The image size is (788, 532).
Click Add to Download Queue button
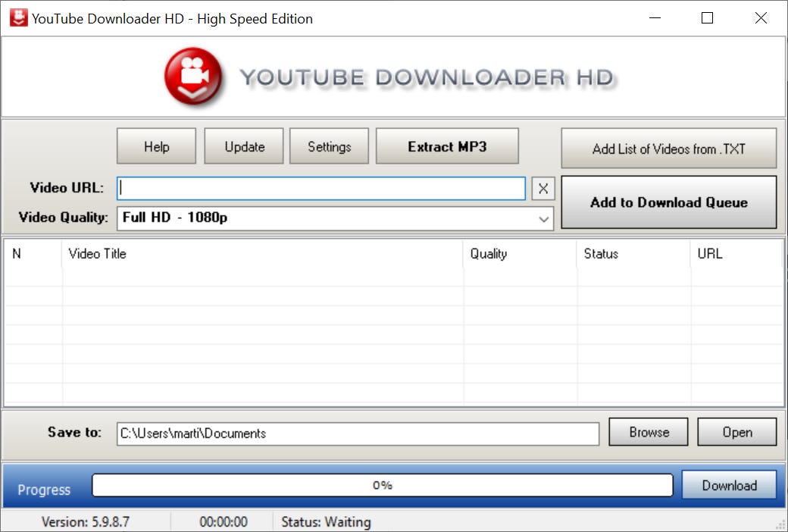(669, 202)
